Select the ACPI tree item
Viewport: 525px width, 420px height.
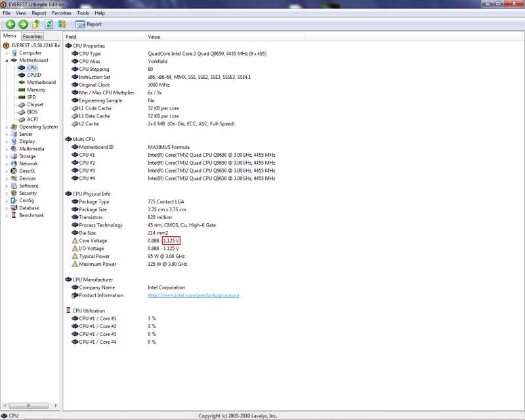32,119
